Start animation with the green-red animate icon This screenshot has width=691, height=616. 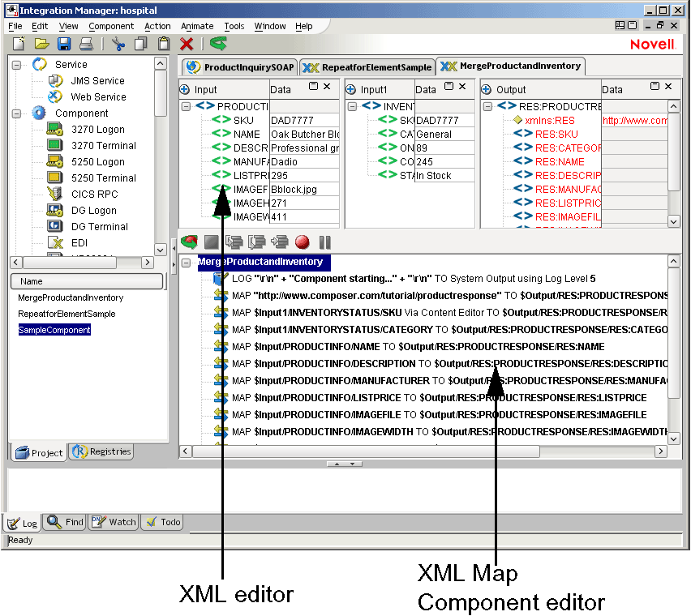pyautogui.click(x=189, y=242)
